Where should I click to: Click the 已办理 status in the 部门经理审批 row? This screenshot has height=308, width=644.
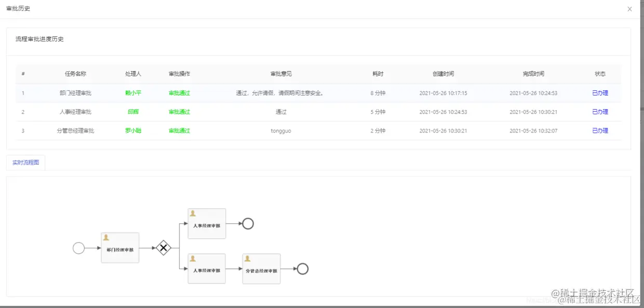pos(600,93)
